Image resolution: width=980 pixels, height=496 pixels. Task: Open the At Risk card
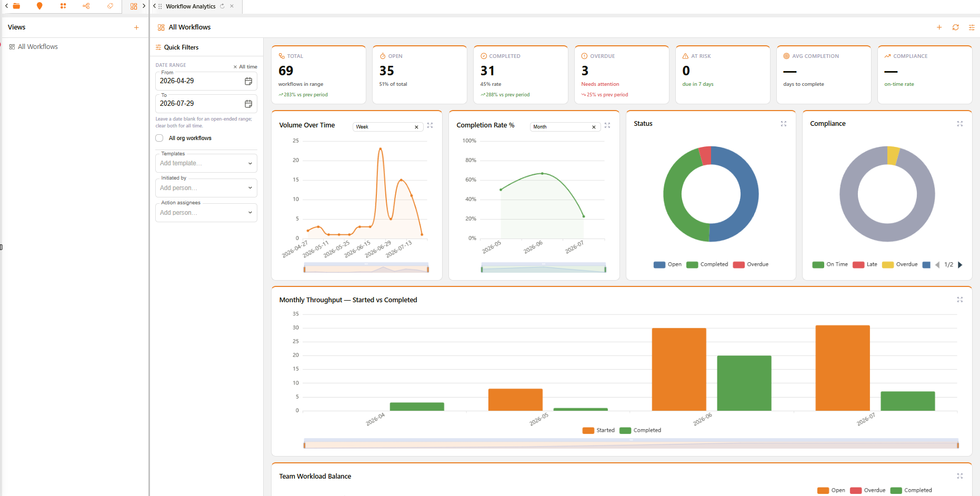723,75
